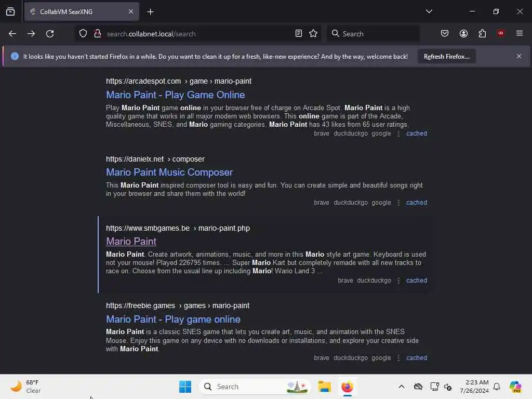Bookmark this page with the star
Viewport: 532px width, 399px height.
(x=313, y=34)
